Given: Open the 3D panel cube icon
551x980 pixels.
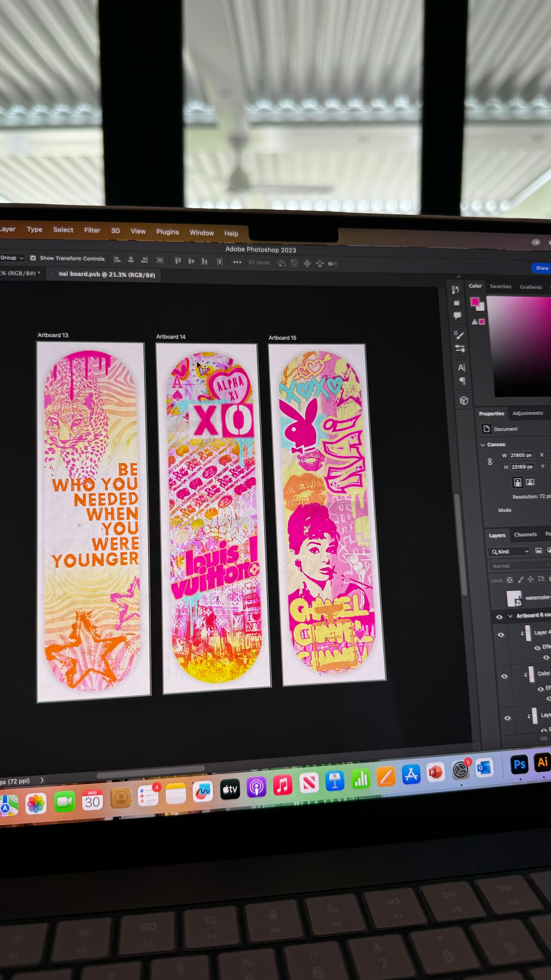Looking at the screenshot, I should (x=464, y=400).
